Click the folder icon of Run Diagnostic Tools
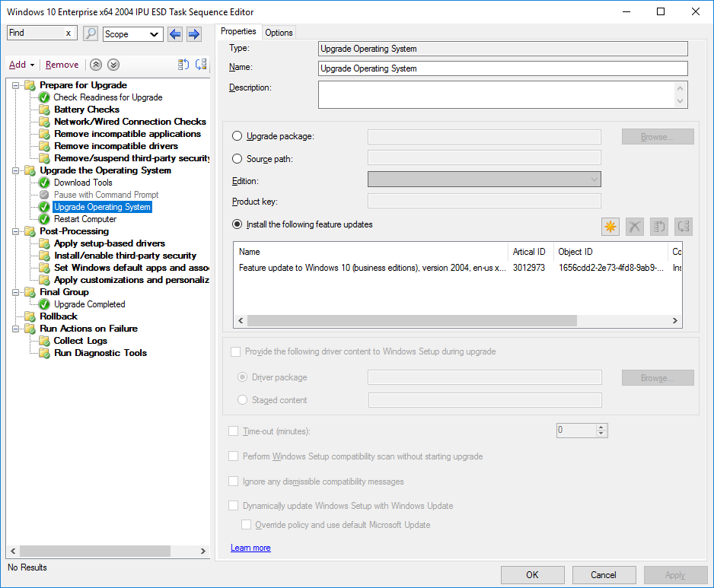The image size is (714, 588). coord(44,353)
